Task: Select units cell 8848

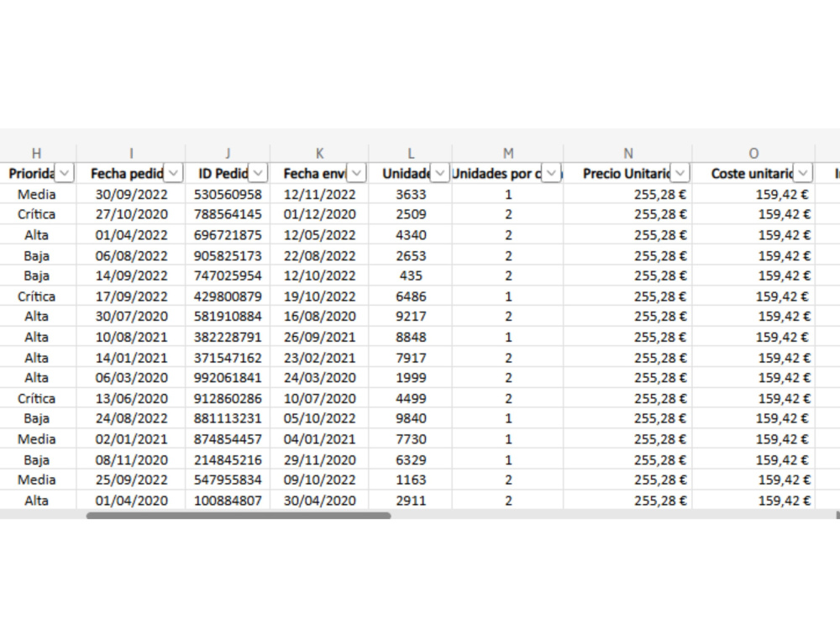Action: click(x=411, y=337)
